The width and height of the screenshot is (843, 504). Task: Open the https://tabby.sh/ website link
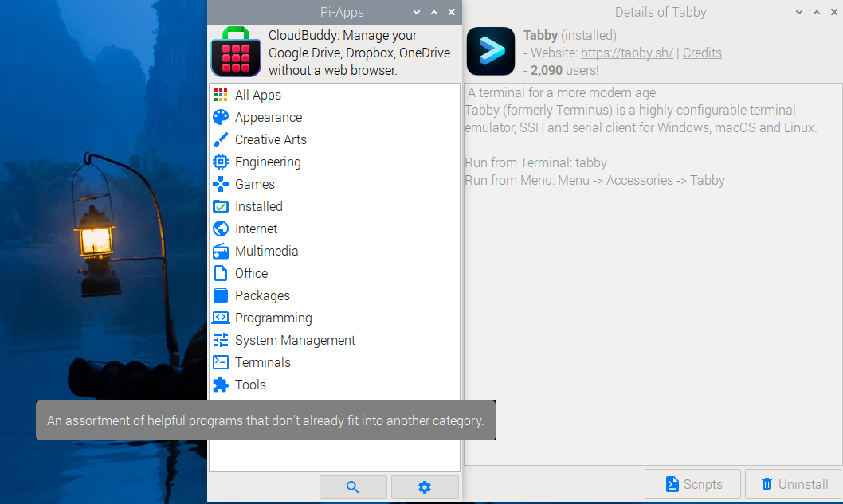point(627,53)
